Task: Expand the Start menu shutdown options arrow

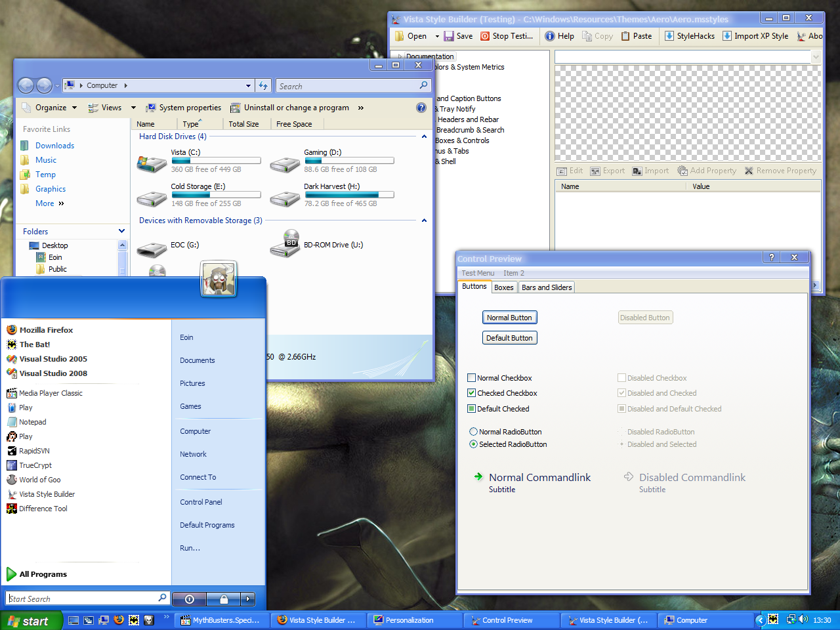Action: [247, 598]
